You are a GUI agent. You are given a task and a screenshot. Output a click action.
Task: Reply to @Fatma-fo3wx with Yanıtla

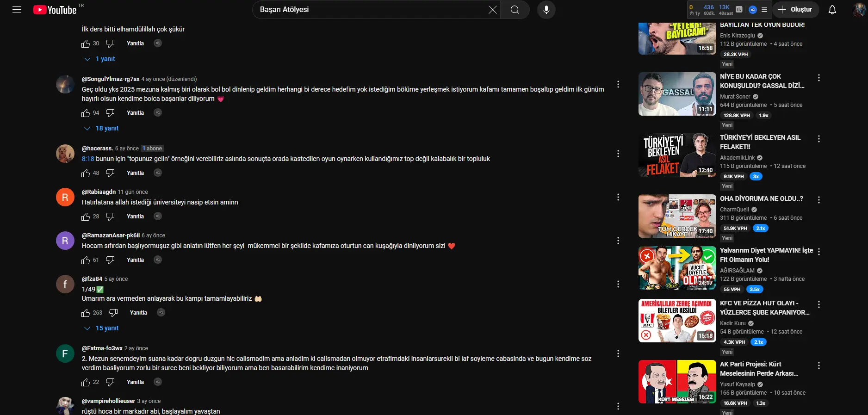click(135, 382)
